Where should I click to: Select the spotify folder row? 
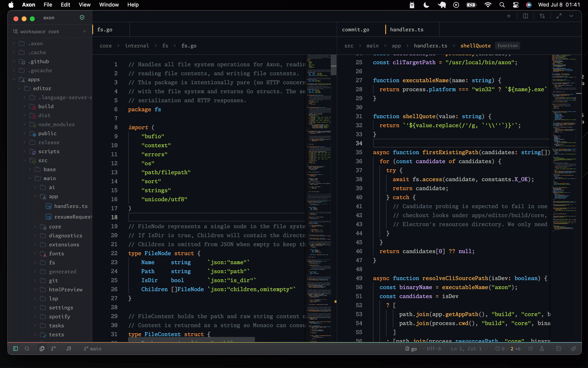click(x=50, y=316)
